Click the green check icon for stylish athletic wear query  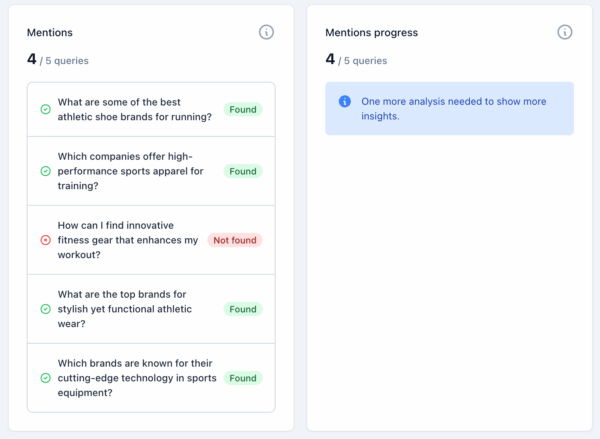click(x=45, y=309)
